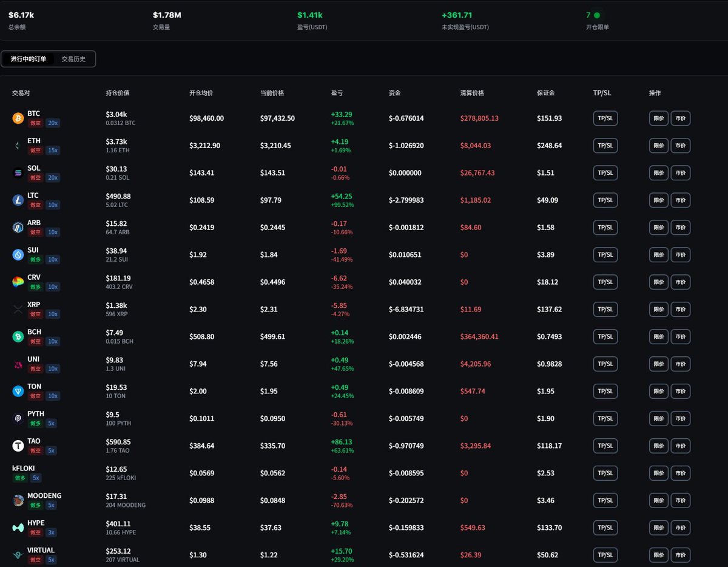Click the CRV coin icon
This screenshot has height=567, width=728.
pos(18,282)
